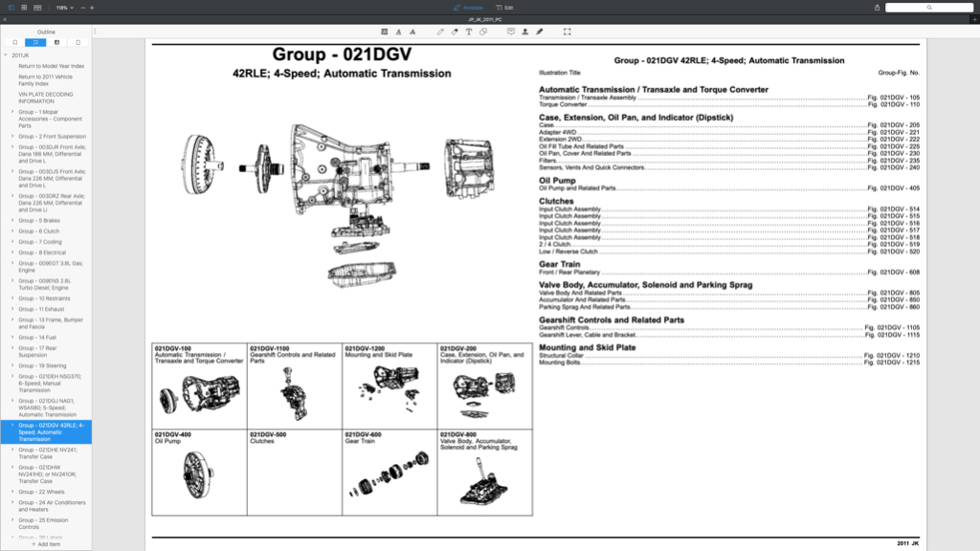Open 021DGV-800 Valve Body thumbnail
This screenshot has height=551, width=980.
coord(484,473)
